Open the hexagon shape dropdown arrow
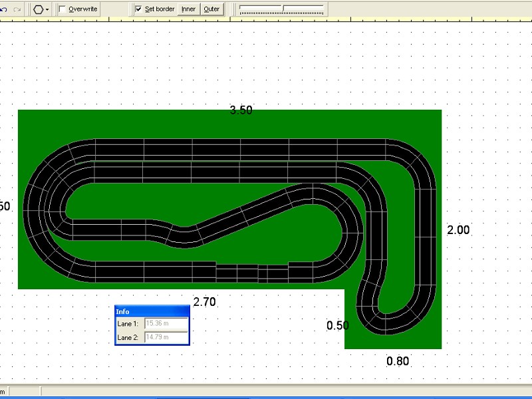This screenshot has width=532, height=399. pos(48,10)
